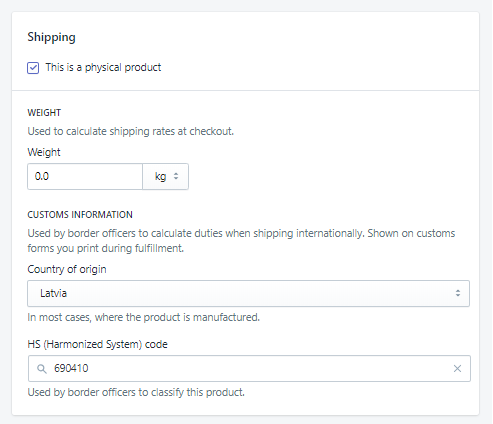Click the arrows icon in Country of origin select
Image resolution: width=493 pixels, height=424 pixels.
coord(458,293)
